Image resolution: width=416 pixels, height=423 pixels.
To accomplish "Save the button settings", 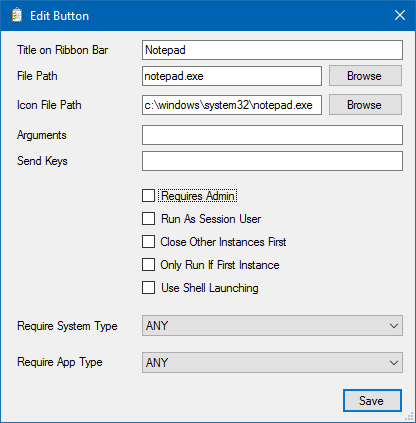I will point(372,400).
